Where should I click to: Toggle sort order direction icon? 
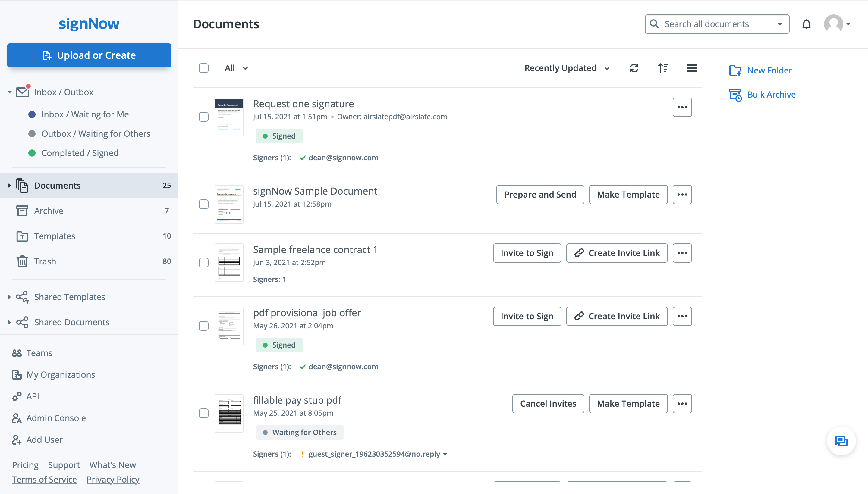[x=663, y=68]
